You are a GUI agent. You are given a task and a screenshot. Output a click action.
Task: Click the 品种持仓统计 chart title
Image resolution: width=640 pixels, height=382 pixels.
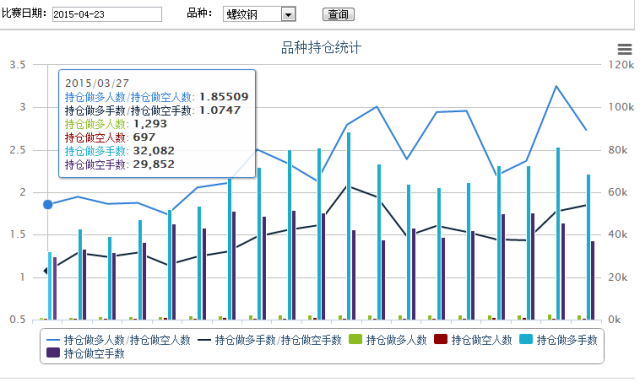[x=321, y=48]
